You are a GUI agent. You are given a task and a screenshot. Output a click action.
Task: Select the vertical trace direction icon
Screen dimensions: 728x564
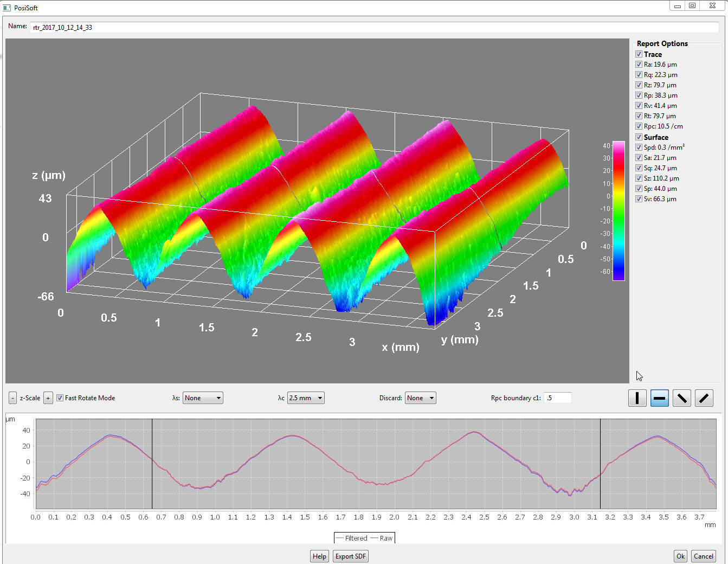(637, 398)
